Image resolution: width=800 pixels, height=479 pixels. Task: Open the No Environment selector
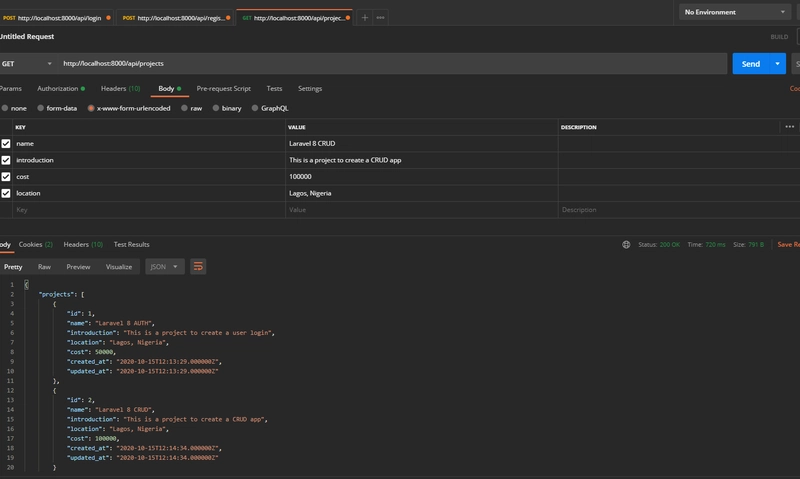point(735,12)
